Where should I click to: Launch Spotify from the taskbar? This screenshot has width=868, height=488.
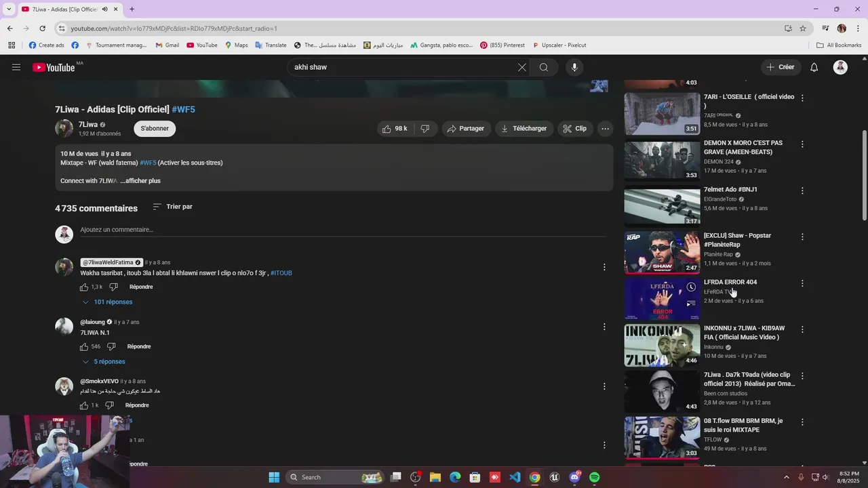tap(595, 477)
